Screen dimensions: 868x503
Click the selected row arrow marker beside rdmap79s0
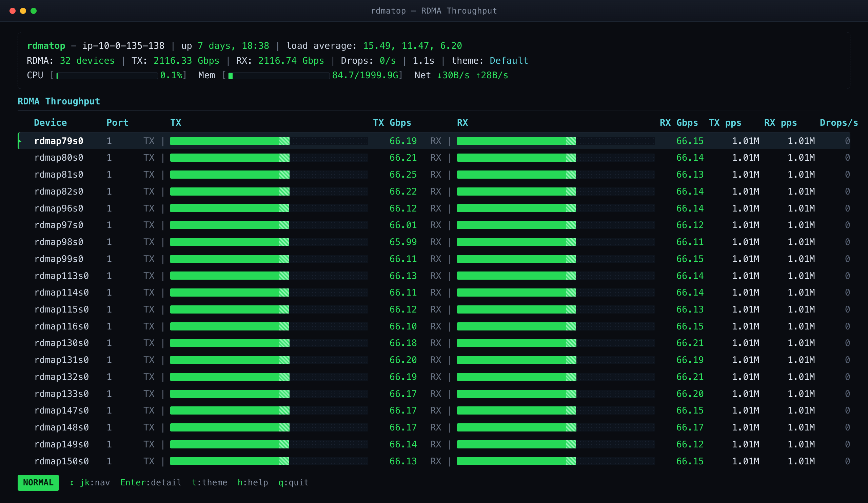(x=20, y=141)
